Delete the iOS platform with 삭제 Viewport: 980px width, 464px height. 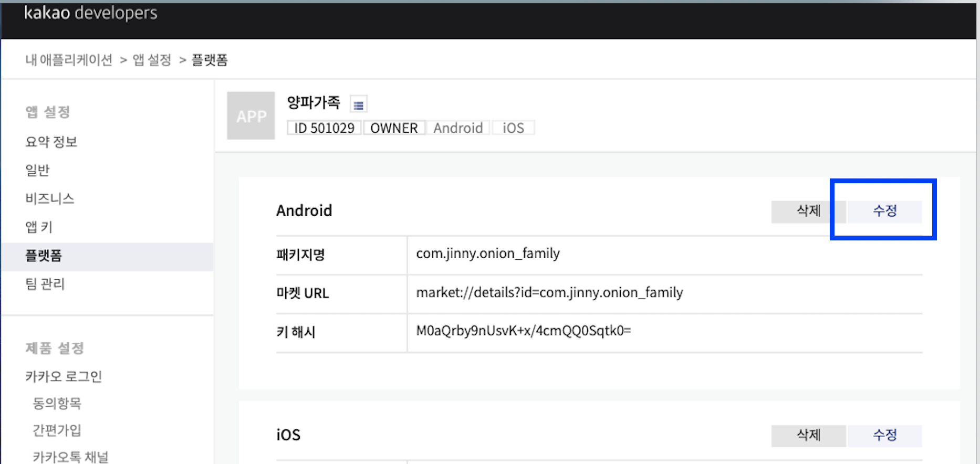[x=808, y=436]
